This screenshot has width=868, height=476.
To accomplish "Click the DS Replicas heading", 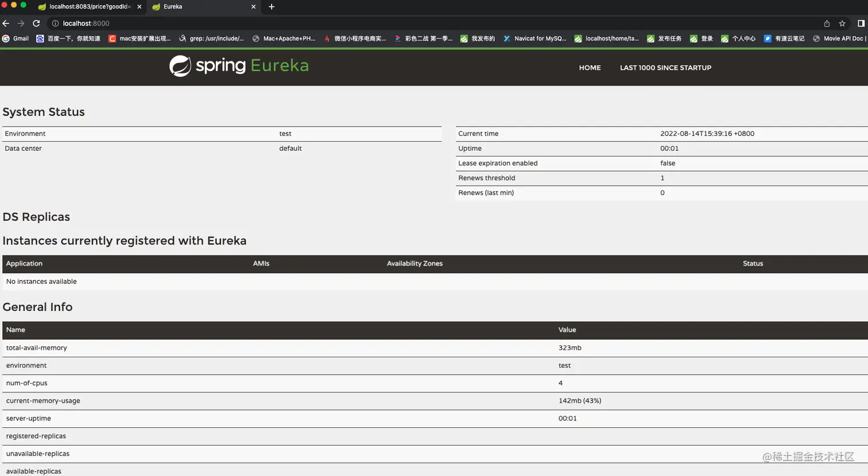I will 36,217.
